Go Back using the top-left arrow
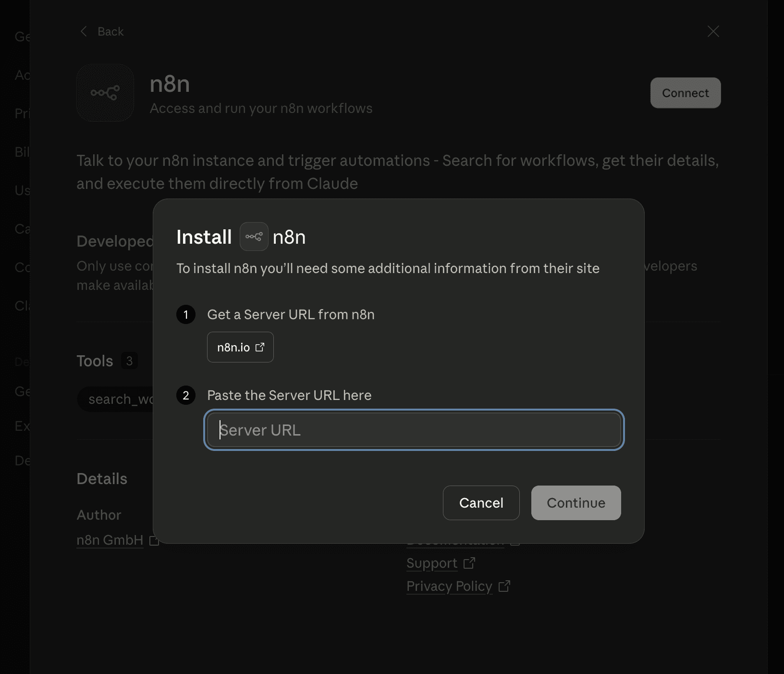Viewport: 784px width, 674px height. pyautogui.click(x=101, y=32)
